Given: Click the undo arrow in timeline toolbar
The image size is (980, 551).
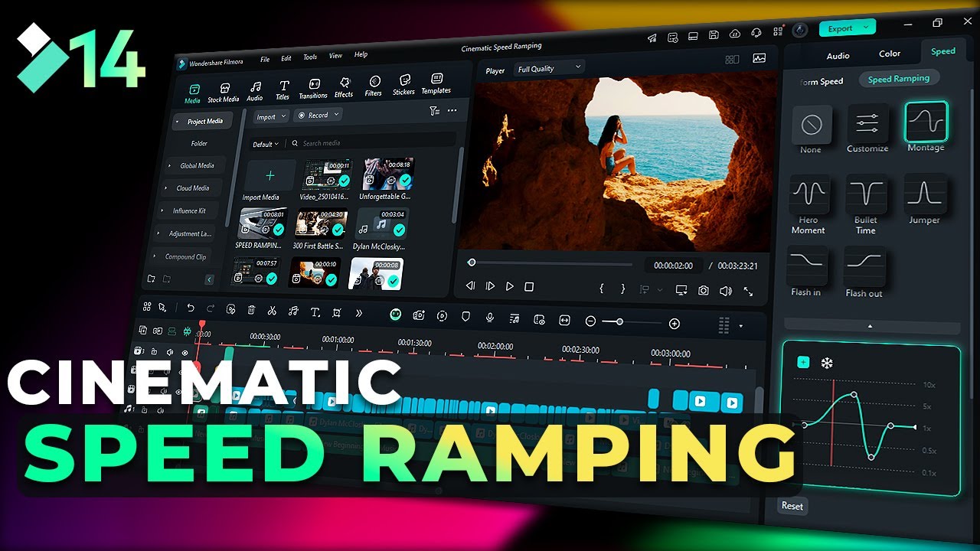Looking at the screenshot, I should click(x=191, y=308).
